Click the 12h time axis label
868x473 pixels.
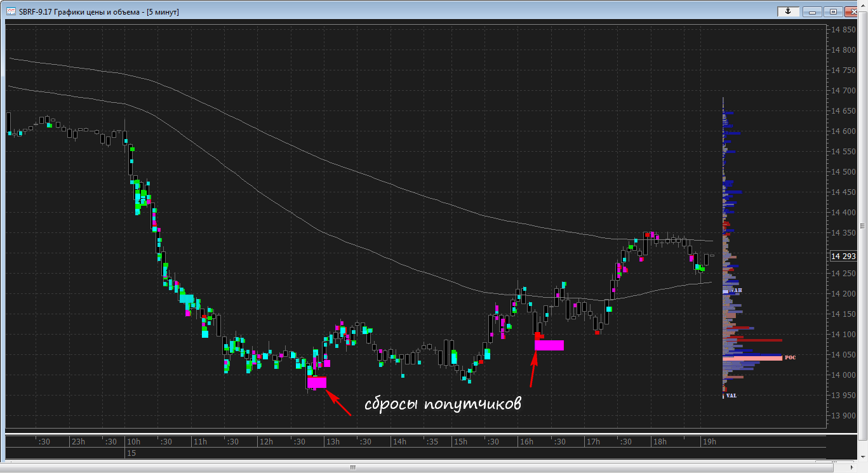265,441
